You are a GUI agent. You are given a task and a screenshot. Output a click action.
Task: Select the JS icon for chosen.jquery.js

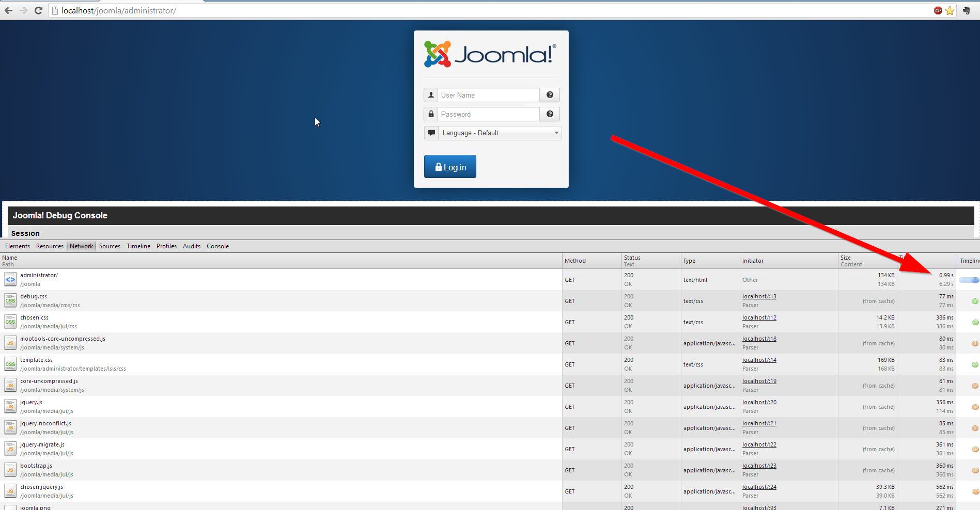[x=10, y=491]
